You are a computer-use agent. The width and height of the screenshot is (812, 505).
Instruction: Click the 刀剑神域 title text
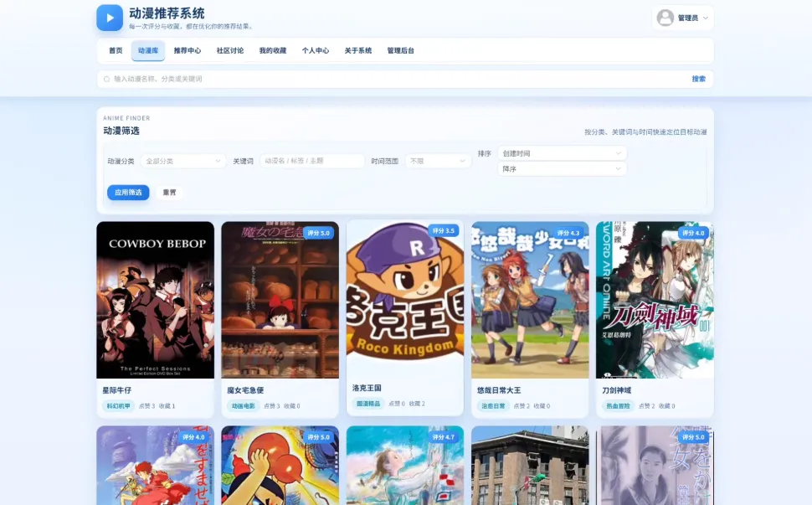[x=617, y=390]
